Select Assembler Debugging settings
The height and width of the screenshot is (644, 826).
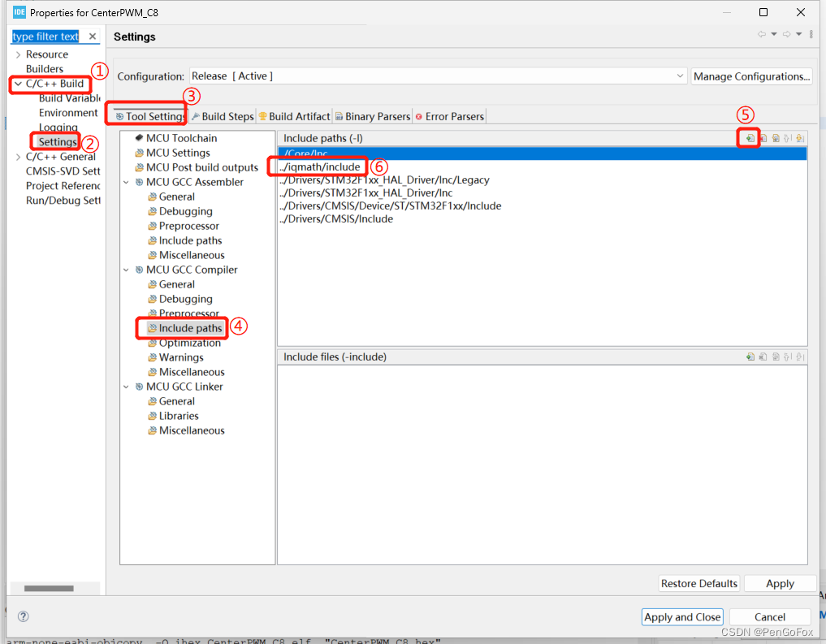(x=180, y=211)
